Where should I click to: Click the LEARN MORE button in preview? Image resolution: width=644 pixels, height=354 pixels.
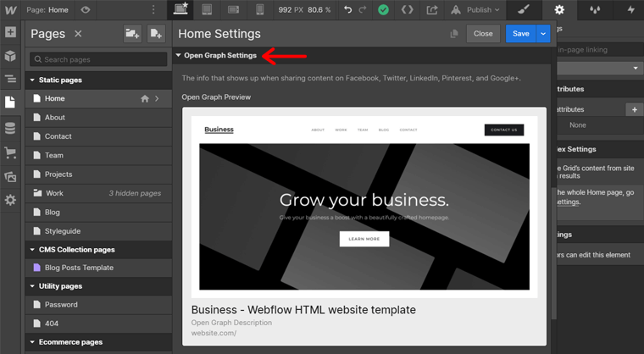[x=364, y=239]
